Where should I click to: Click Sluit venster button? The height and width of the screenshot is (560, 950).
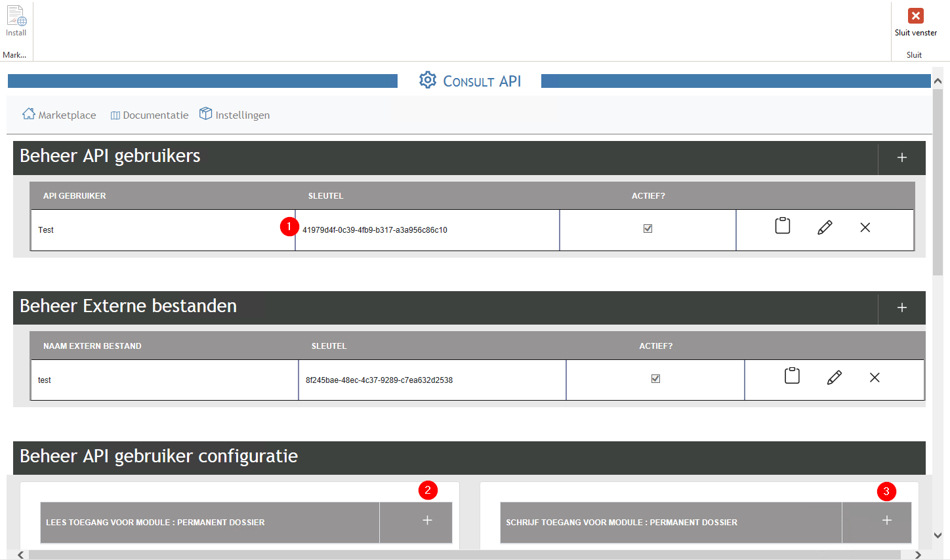915,22
